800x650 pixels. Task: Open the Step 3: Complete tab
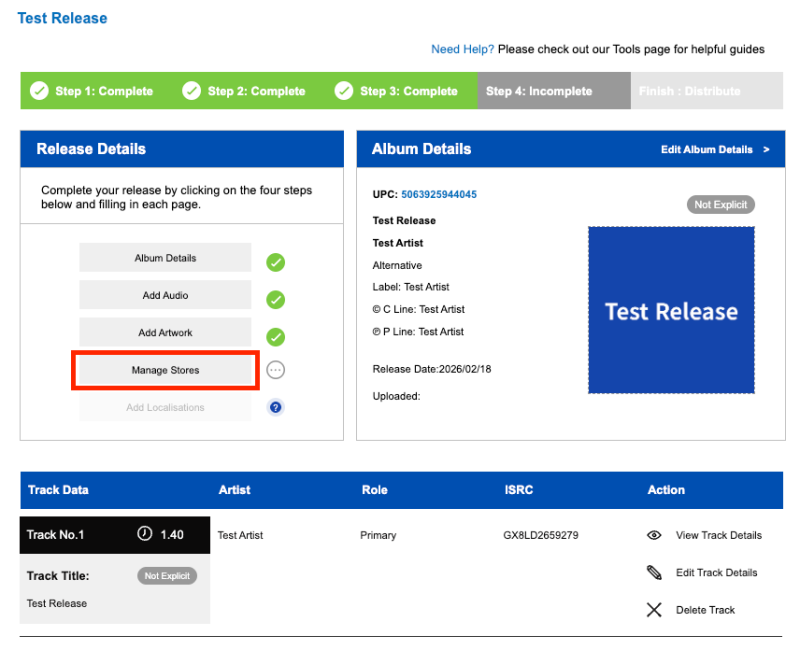pos(402,91)
